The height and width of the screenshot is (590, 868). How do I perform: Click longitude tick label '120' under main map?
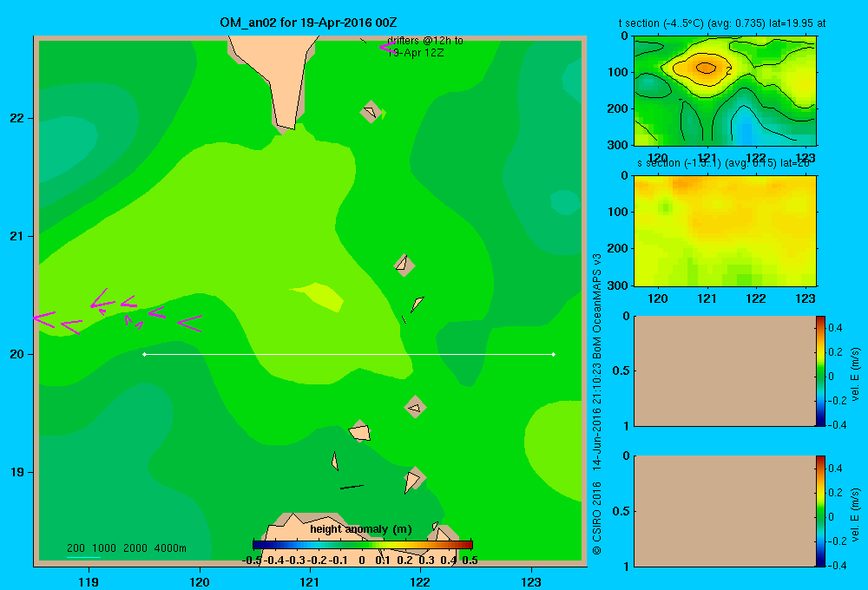[200, 581]
